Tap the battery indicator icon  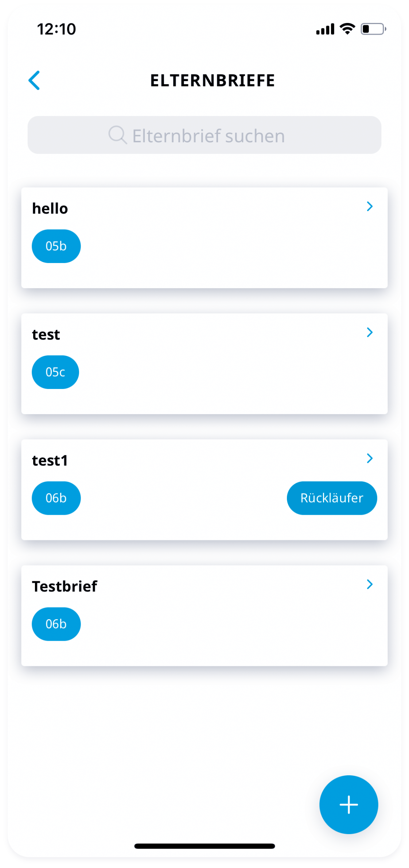click(x=373, y=29)
